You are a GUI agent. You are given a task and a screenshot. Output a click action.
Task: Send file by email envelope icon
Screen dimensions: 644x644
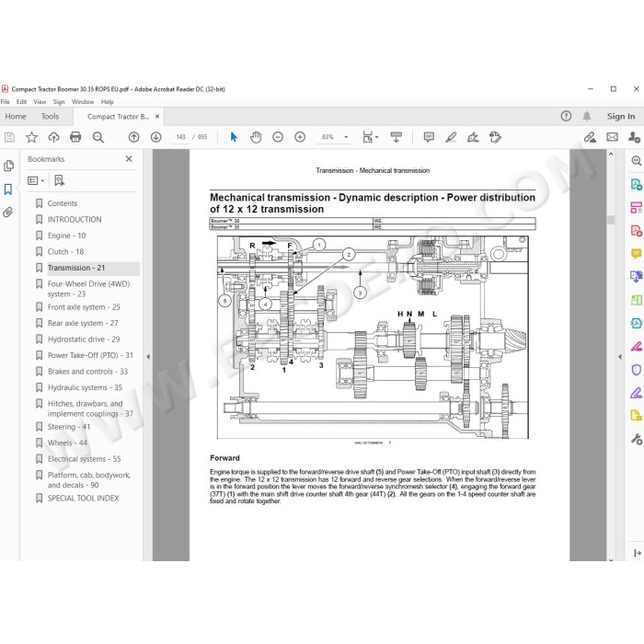click(x=613, y=137)
